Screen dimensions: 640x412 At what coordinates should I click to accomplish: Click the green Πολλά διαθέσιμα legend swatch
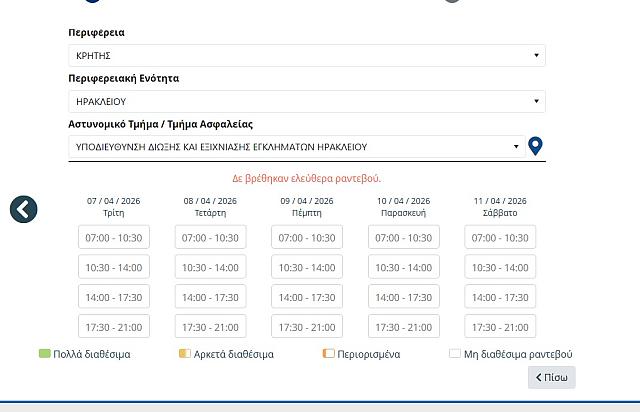[x=44, y=354]
